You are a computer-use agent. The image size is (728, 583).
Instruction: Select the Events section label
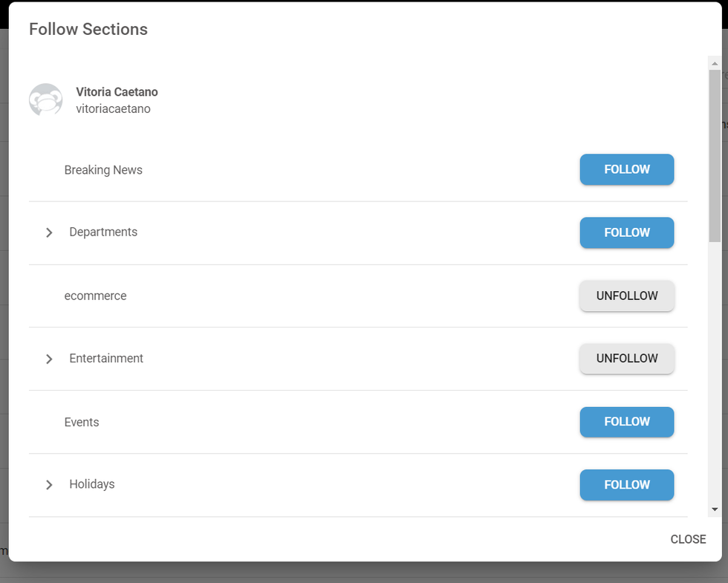(x=82, y=422)
